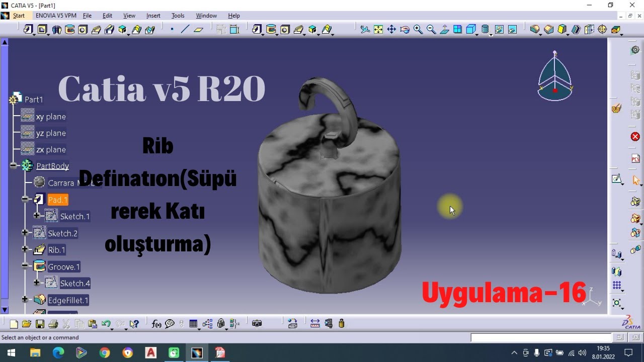Select the Rotate view tool
Screen dimensions: 644x362
(405, 30)
